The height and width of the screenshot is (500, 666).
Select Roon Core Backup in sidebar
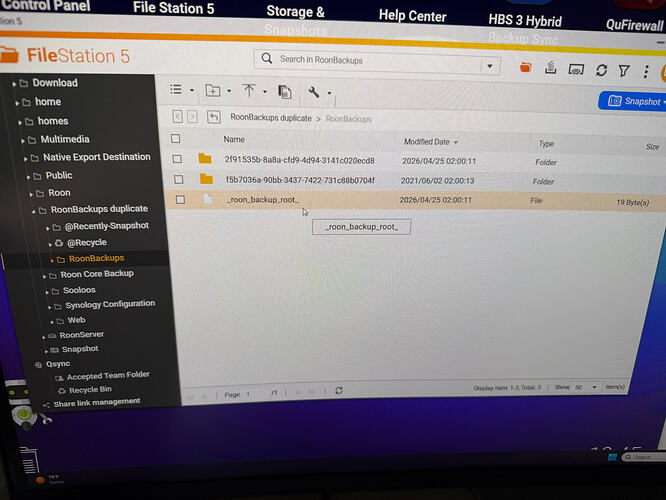point(97,274)
